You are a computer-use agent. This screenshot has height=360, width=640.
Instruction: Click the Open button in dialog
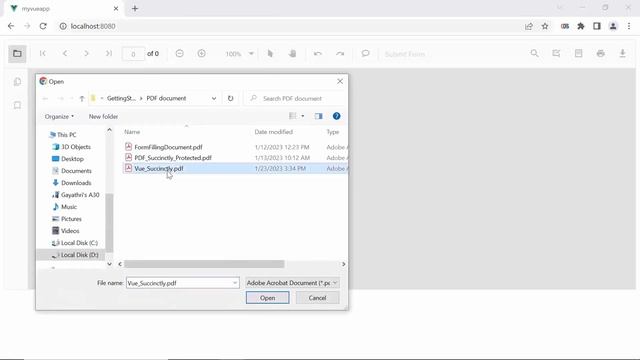click(x=267, y=298)
